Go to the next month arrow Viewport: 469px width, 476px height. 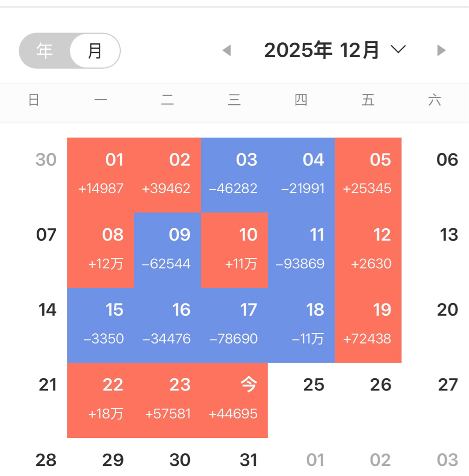[441, 50]
